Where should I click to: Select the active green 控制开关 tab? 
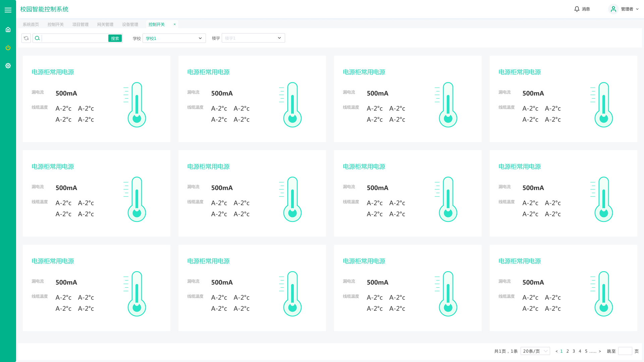157,24
